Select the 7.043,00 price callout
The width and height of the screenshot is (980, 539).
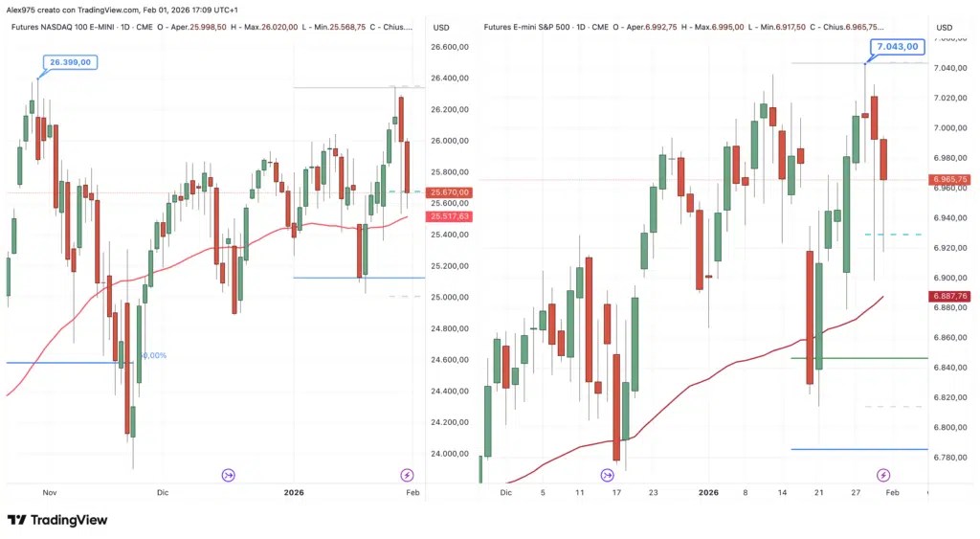[898, 46]
